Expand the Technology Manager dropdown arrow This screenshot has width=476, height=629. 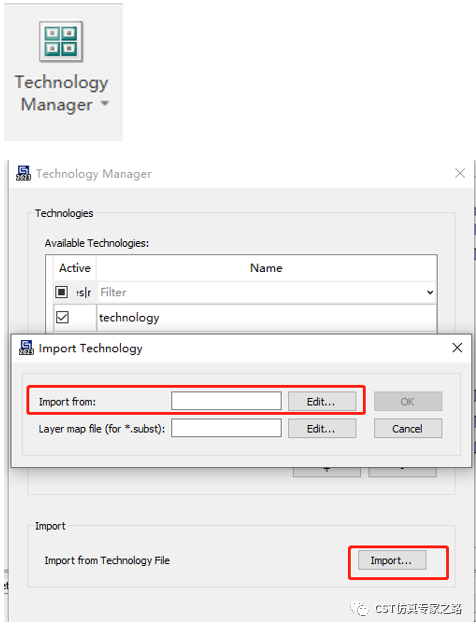click(x=105, y=103)
